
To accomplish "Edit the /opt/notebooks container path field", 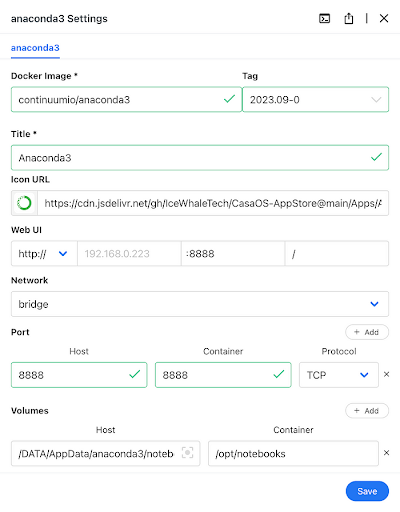I will [293, 453].
